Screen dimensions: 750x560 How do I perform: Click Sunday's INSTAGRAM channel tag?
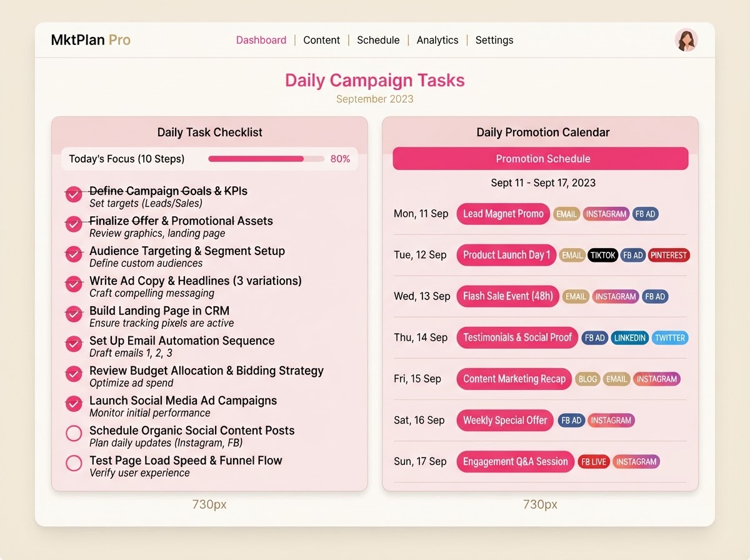(x=636, y=462)
